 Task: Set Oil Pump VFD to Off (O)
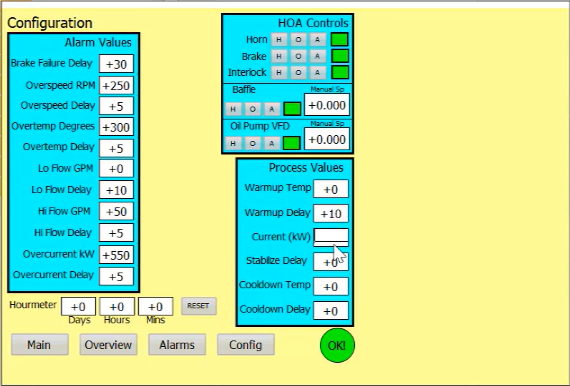tap(252, 143)
